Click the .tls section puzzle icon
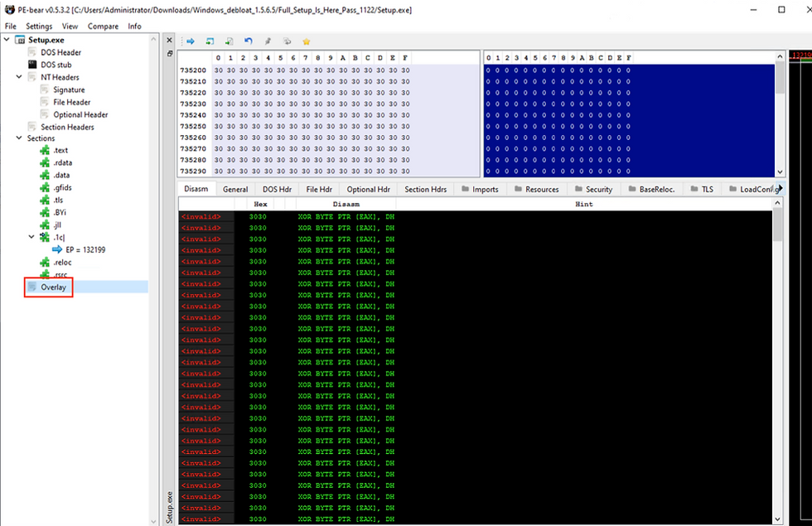The height and width of the screenshot is (526, 812). point(45,200)
